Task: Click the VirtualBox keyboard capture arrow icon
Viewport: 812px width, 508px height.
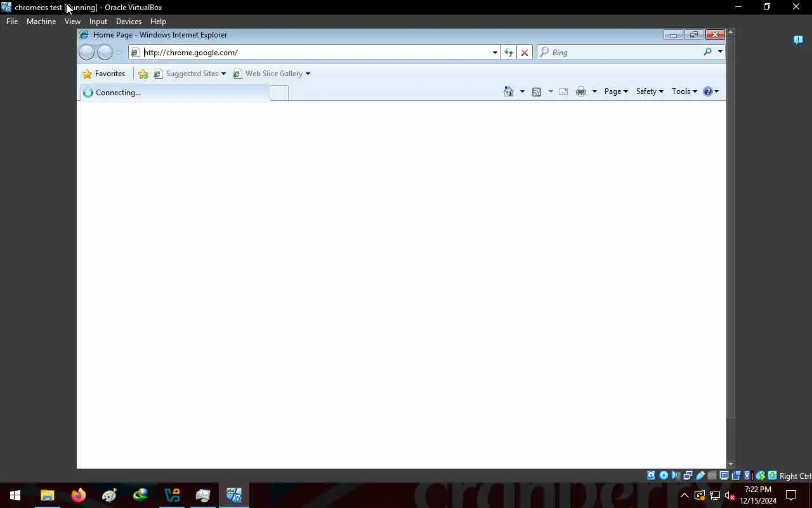Action: (772, 476)
